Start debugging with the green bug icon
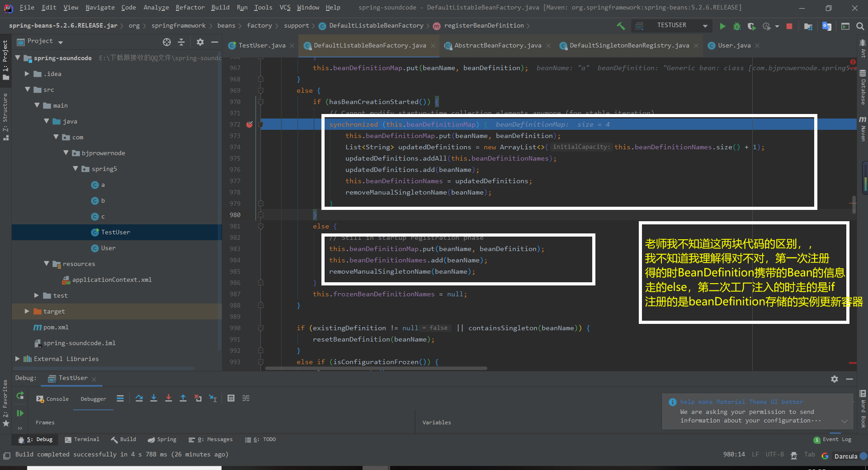868x470 pixels. [737, 26]
